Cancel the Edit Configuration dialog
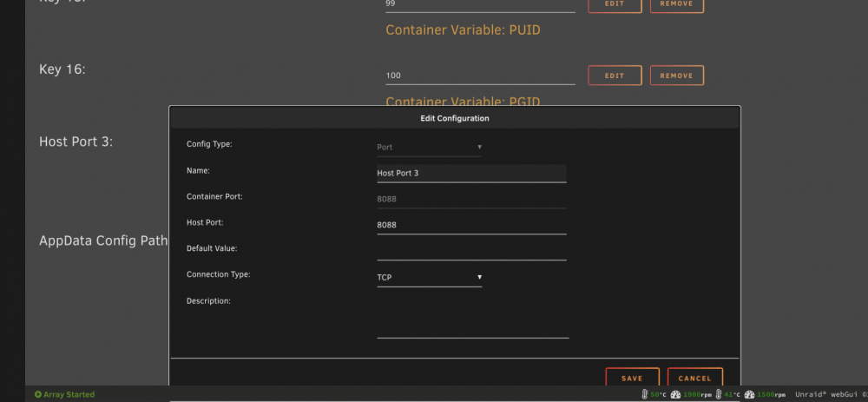868x402 pixels. coord(694,379)
